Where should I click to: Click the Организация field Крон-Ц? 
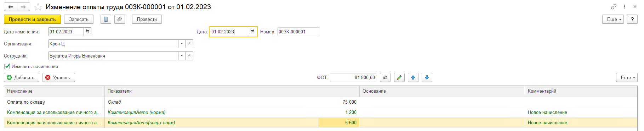click(113, 44)
